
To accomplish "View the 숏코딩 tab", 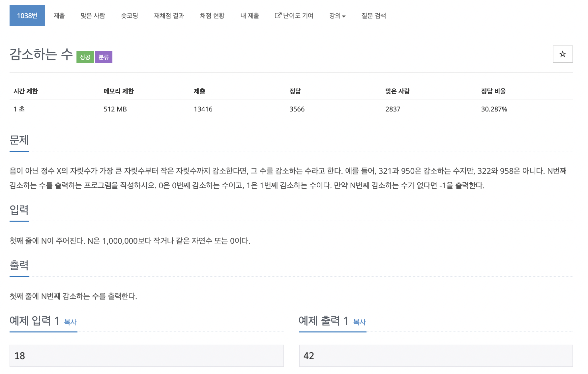I will pos(130,16).
